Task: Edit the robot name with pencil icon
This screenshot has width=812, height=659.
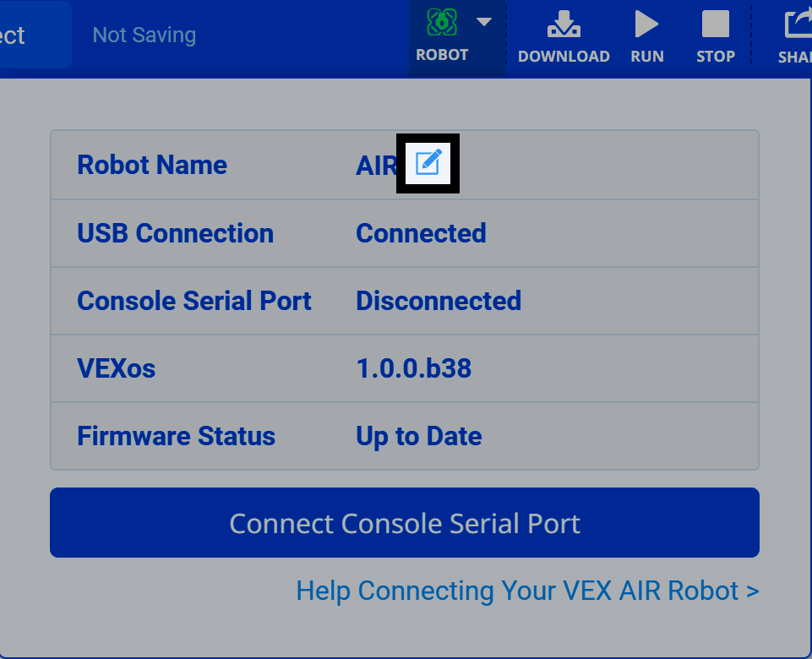Action: pos(428,162)
